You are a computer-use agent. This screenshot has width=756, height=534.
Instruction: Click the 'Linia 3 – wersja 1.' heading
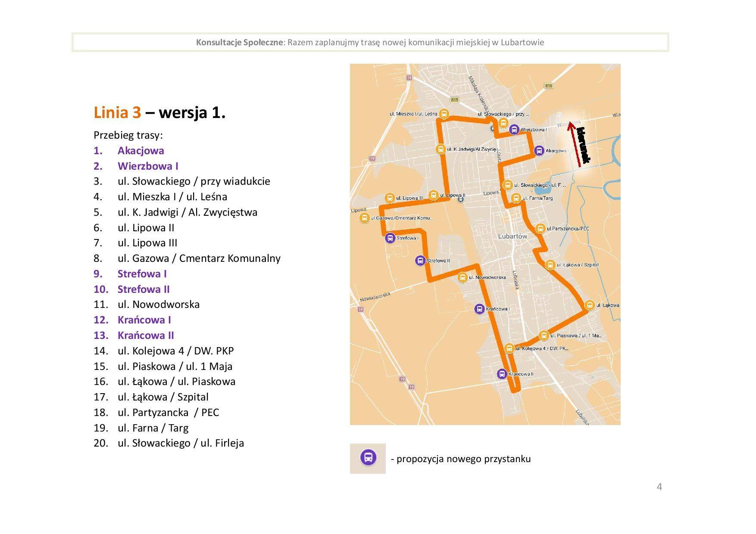tap(159, 113)
